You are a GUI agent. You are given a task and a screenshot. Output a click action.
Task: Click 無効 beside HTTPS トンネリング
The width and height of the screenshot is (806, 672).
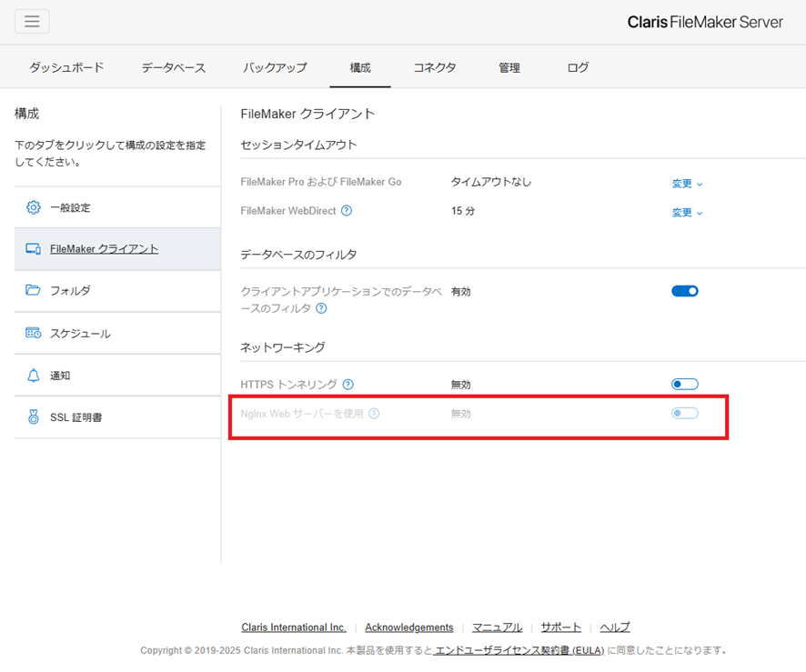(x=460, y=385)
